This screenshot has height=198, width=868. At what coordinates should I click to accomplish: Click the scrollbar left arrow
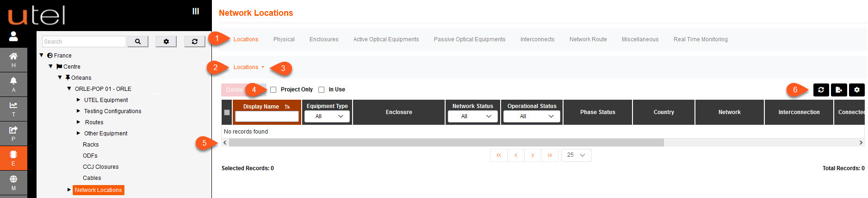click(x=225, y=142)
